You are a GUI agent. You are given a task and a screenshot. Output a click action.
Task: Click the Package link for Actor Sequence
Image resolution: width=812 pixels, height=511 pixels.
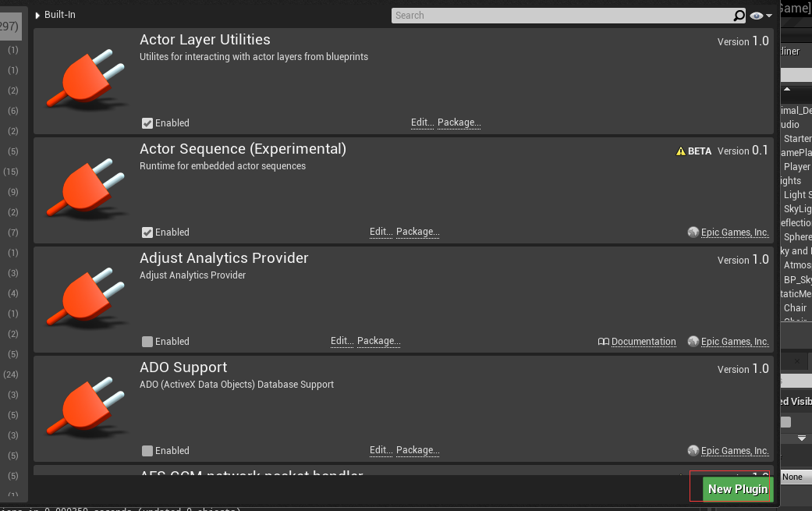point(418,232)
